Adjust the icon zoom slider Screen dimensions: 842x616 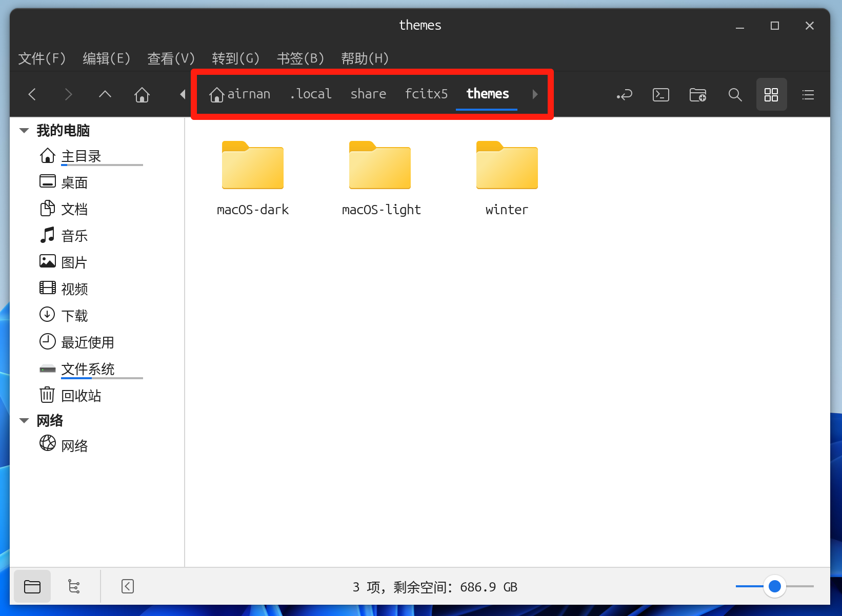point(774,586)
